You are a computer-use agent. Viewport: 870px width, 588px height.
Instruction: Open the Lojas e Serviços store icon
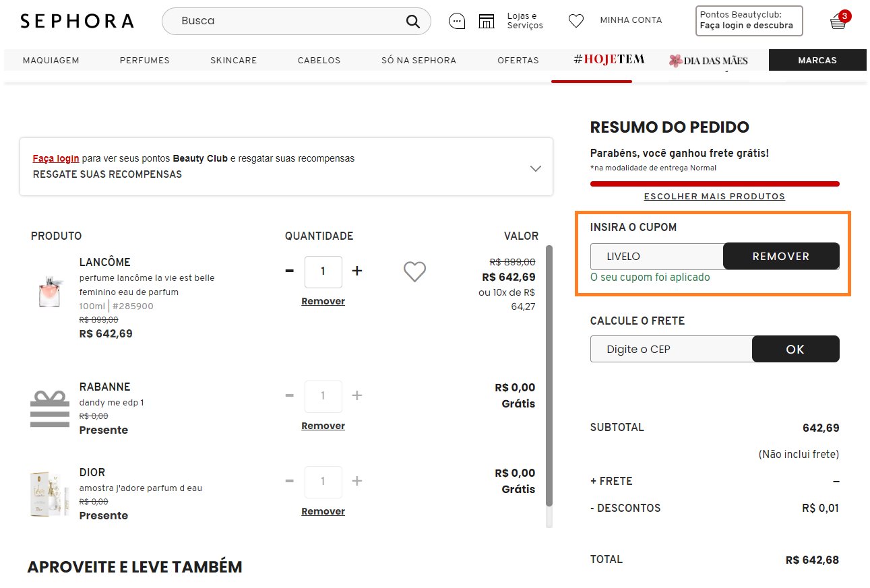(486, 22)
